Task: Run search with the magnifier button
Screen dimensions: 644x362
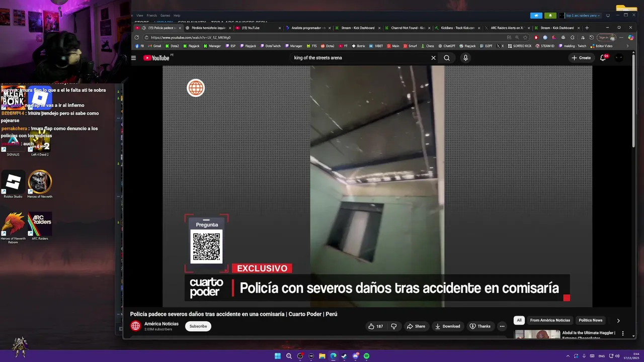Action: tap(447, 58)
